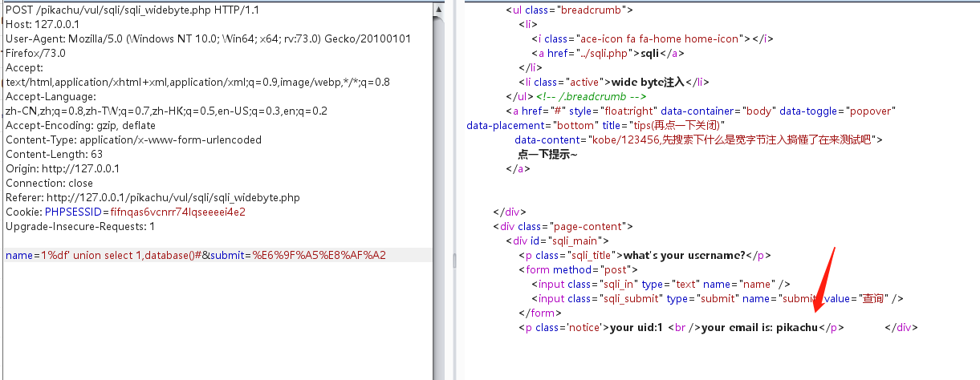Click the <a href="#" style="float:right" line

click(x=701, y=111)
